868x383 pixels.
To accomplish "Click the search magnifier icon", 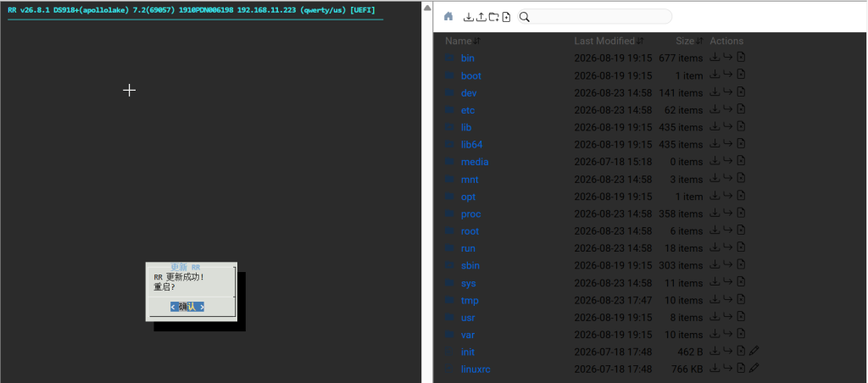I will coord(525,17).
